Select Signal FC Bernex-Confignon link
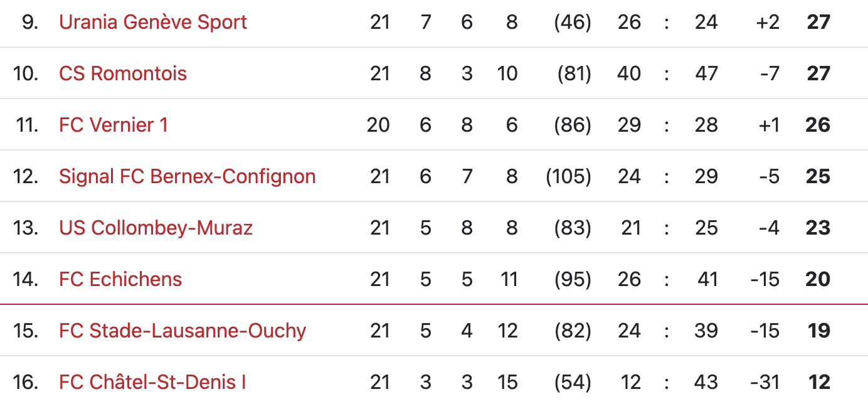 [x=187, y=176]
